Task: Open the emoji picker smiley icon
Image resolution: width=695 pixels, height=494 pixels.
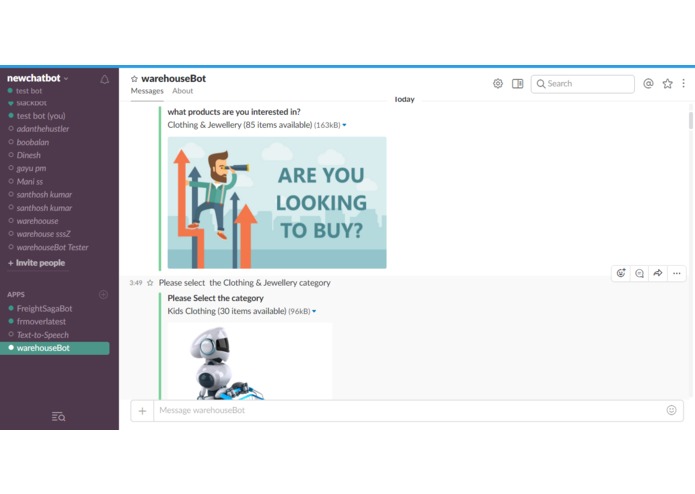Action: click(x=672, y=410)
